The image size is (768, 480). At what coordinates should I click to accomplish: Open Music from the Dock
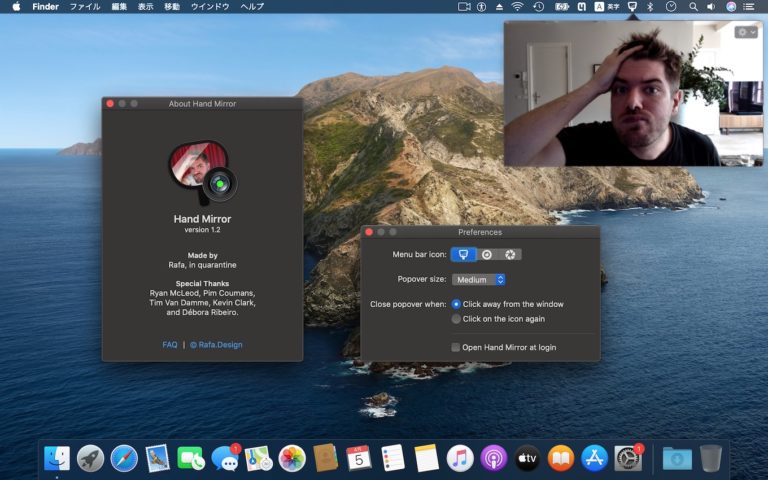[460, 458]
